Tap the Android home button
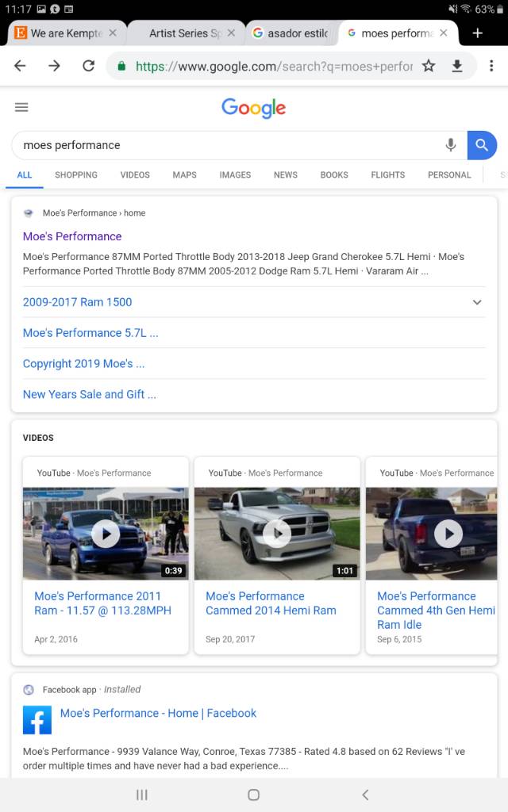This screenshot has height=812, width=508. [253, 795]
